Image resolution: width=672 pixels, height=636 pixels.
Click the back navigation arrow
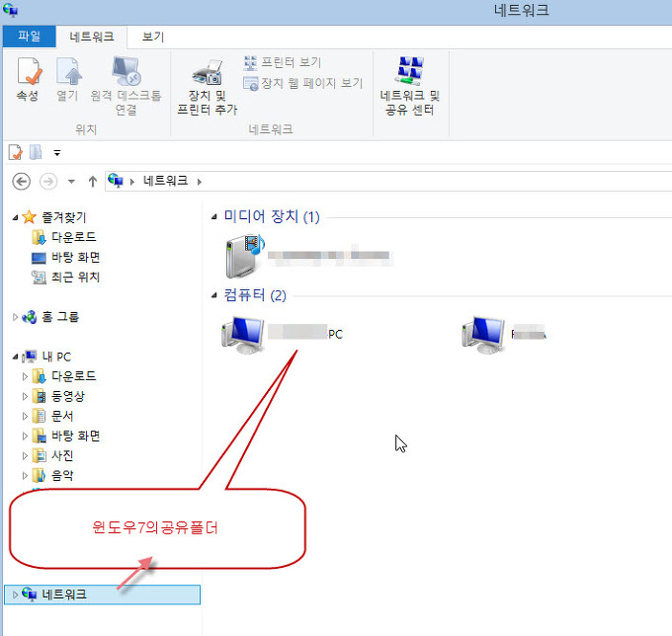[x=21, y=181]
